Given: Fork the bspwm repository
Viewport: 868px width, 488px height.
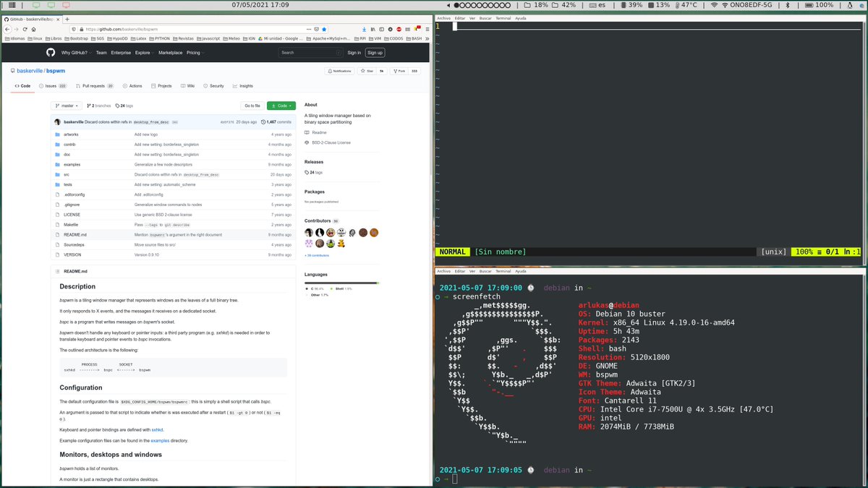Looking at the screenshot, I should coord(399,71).
